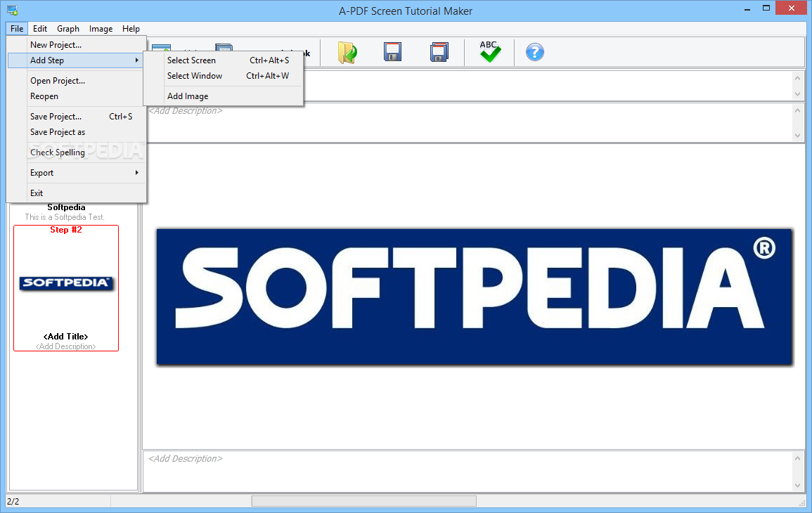
Task: Expand the Add Step submenu
Action: tap(76, 60)
